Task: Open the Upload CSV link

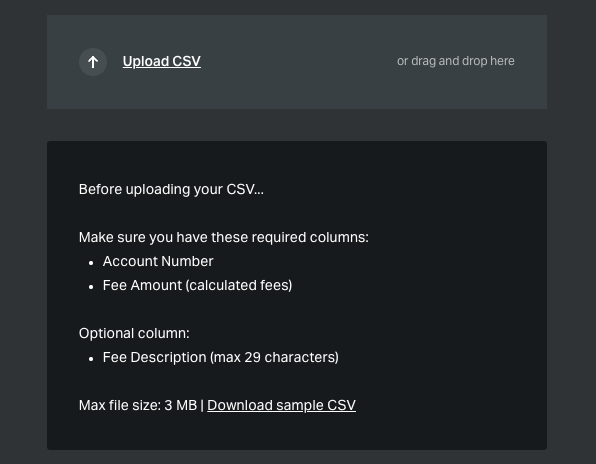Action: [x=162, y=61]
